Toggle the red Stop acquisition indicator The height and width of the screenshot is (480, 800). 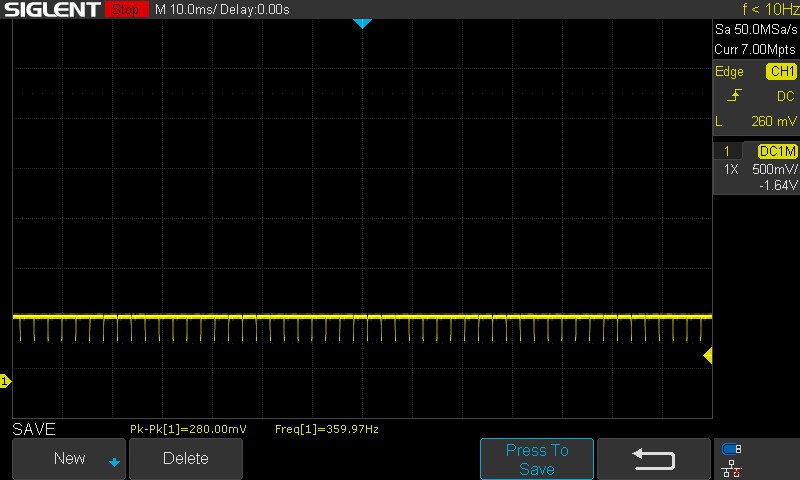[125, 10]
